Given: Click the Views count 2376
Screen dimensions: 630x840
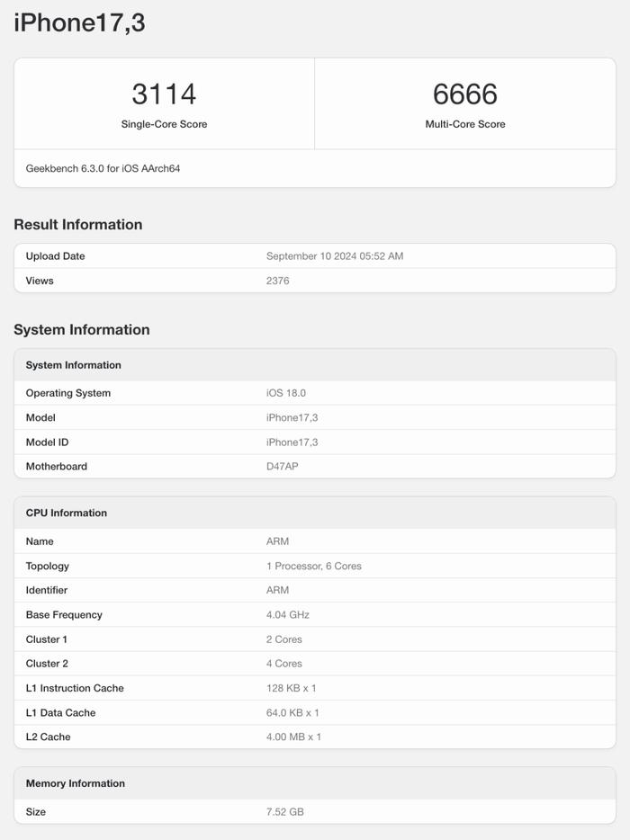Looking at the screenshot, I should [278, 281].
